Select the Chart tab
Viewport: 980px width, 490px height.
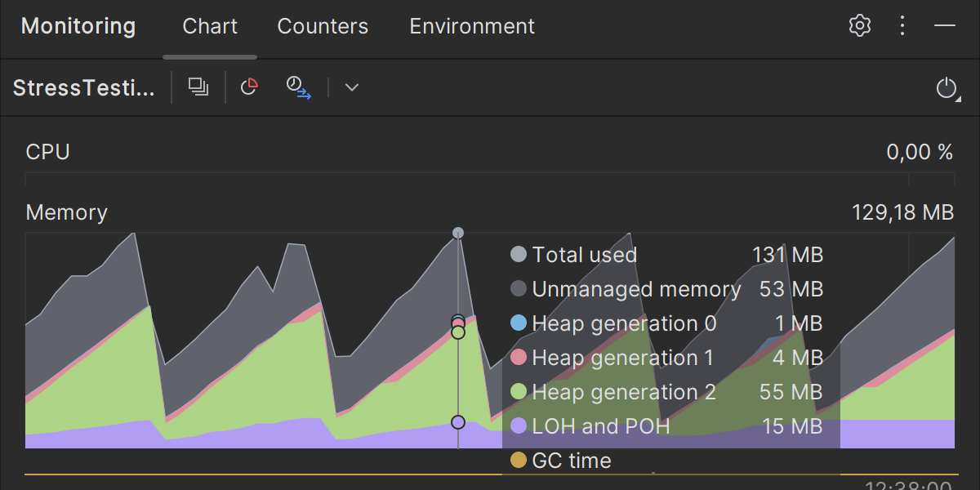pos(210,26)
